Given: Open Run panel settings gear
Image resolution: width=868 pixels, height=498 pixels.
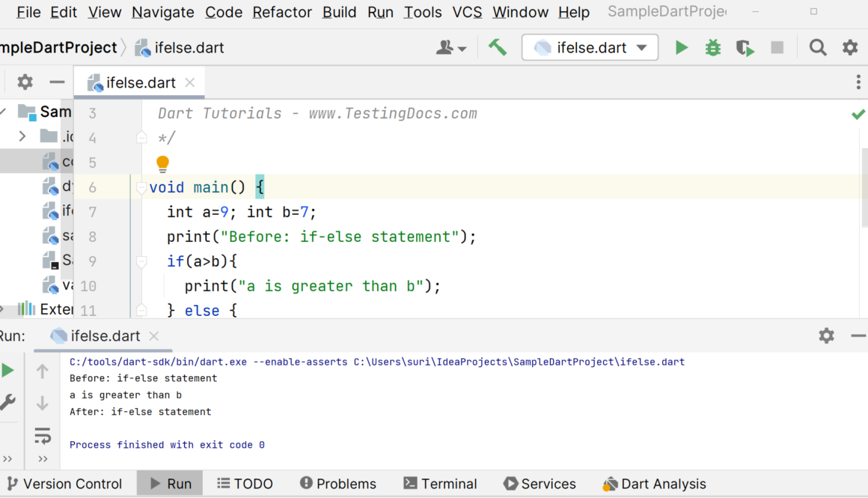Looking at the screenshot, I should pyautogui.click(x=826, y=335).
